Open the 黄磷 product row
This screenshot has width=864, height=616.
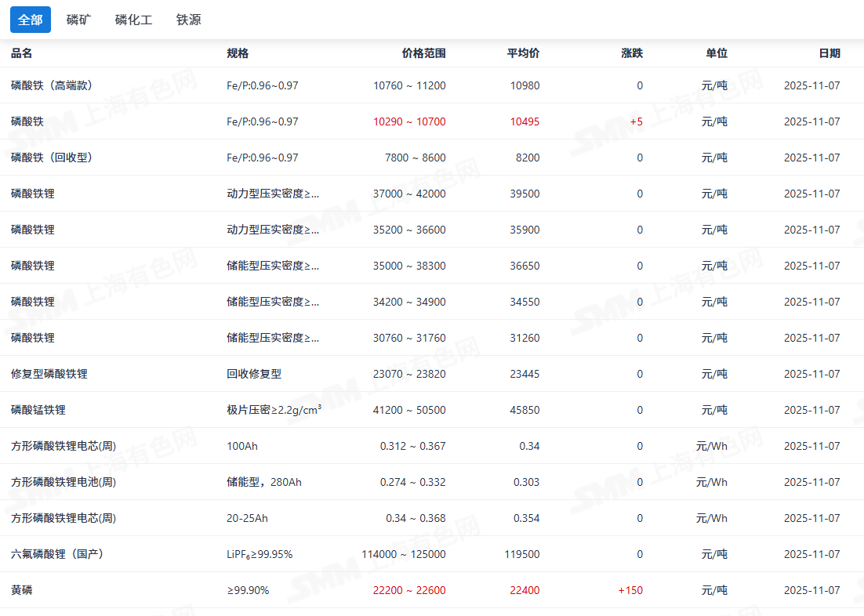tap(22, 590)
